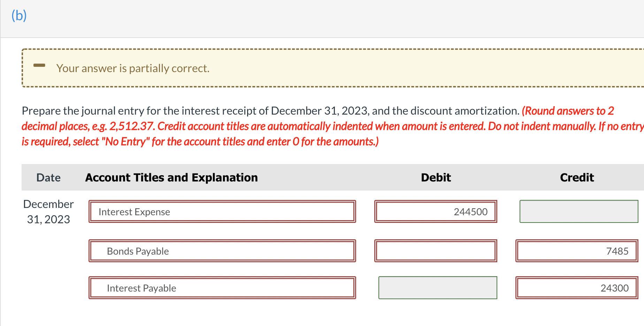Select the December 31, 2023 date text
The height and width of the screenshot is (326, 644).
pyautogui.click(x=48, y=211)
